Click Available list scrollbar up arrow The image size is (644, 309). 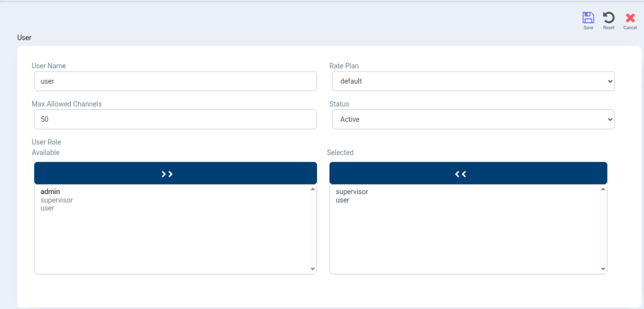pos(313,189)
